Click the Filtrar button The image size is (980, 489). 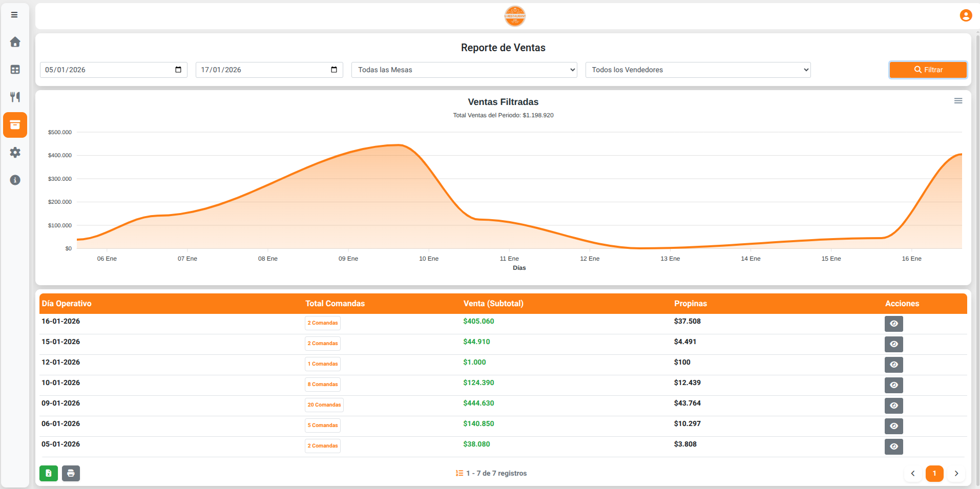[x=928, y=70]
